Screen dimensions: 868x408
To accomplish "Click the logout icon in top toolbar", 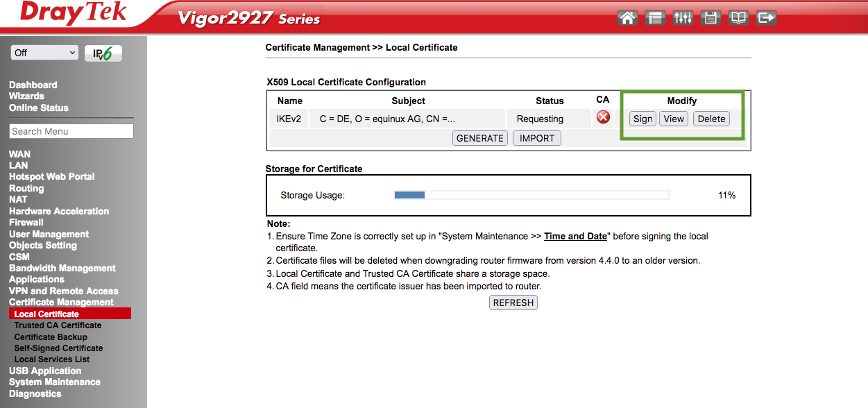I will point(766,17).
